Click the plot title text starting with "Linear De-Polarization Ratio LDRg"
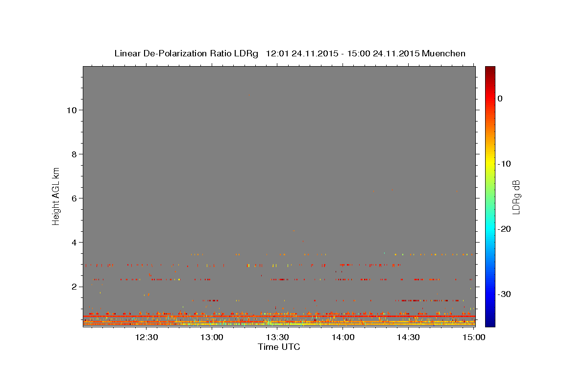 click(290, 53)
